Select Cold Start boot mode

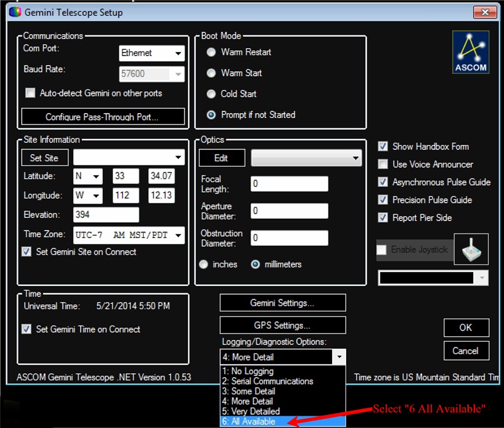[211, 94]
